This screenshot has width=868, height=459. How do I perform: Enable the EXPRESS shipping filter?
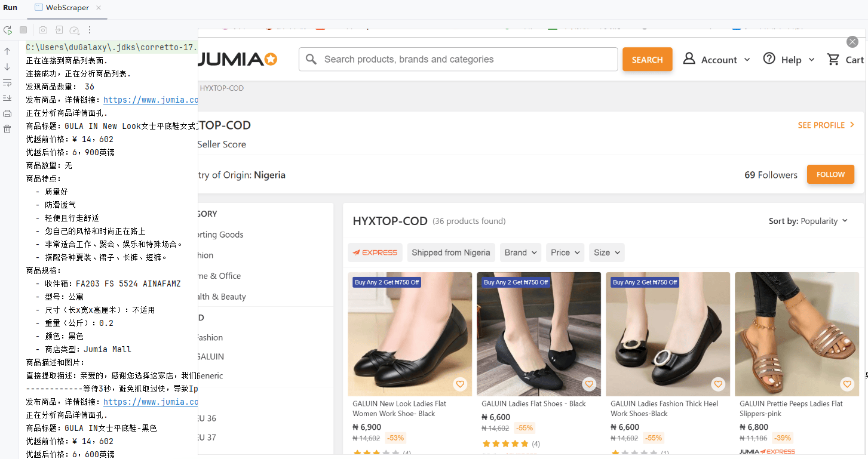pos(375,252)
